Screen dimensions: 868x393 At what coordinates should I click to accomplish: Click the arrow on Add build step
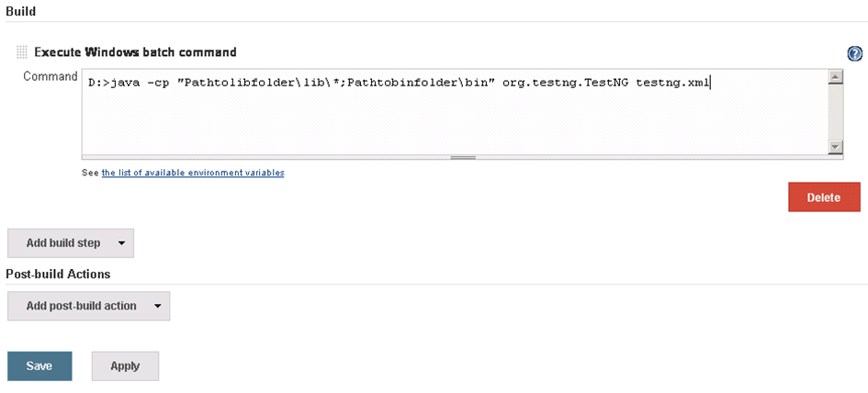(x=121, y=243)
